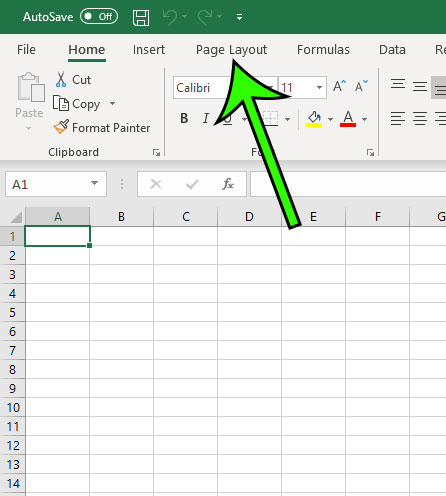Image resolution: width=446 pixels, height=496 pixels.
Task: Expand the Copy dropdown arrow
Action: [113, 103]
